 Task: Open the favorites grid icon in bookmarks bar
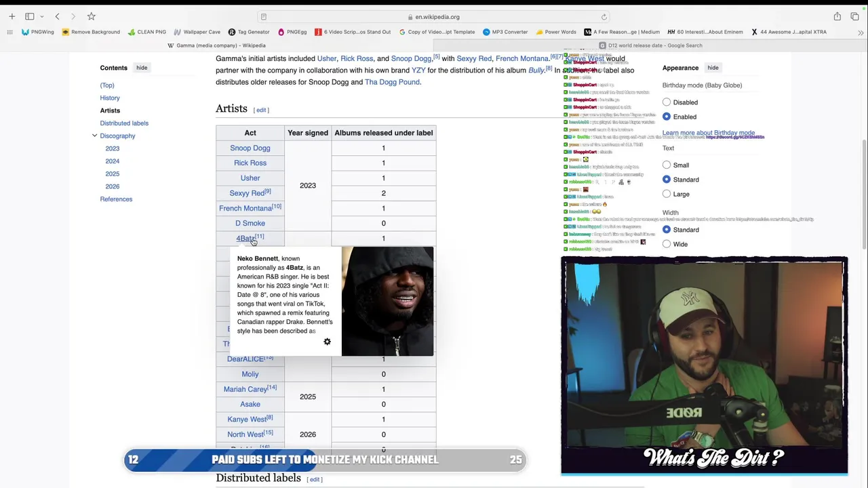point(11,32)
